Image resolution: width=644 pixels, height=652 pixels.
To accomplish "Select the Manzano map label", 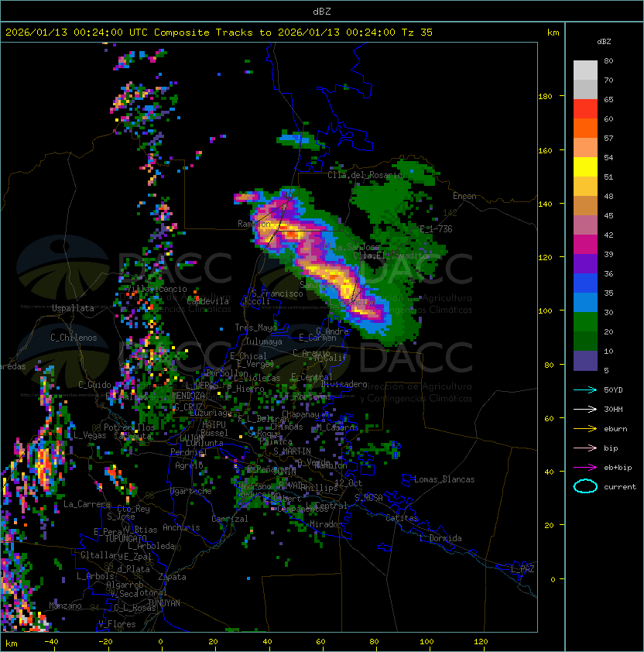I will 65,606.
